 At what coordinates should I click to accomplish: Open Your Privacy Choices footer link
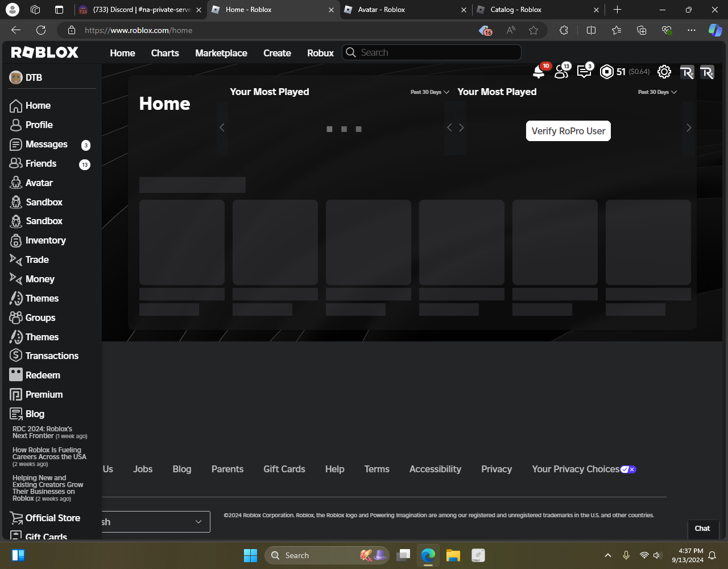584,469
